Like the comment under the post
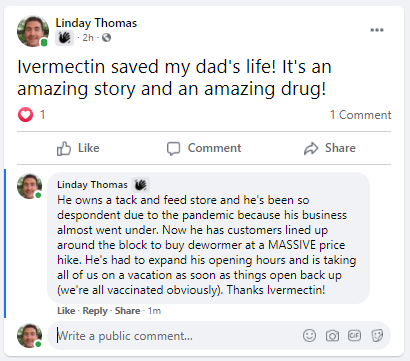The image size is (410, 361). (x=66, y=311)
